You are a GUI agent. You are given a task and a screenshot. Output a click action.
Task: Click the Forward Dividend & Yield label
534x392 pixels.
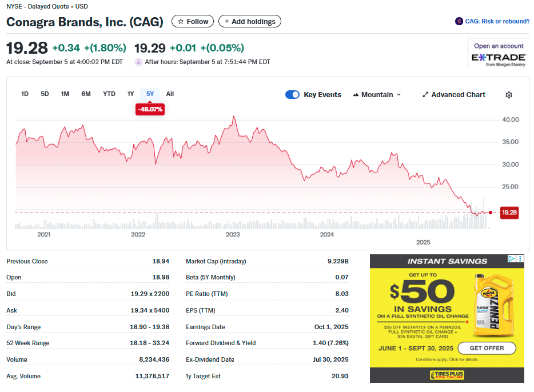tap(221, 343)
